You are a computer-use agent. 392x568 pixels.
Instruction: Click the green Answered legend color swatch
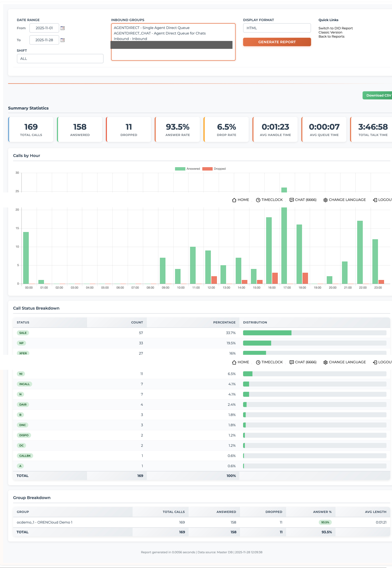coord(180,169)
